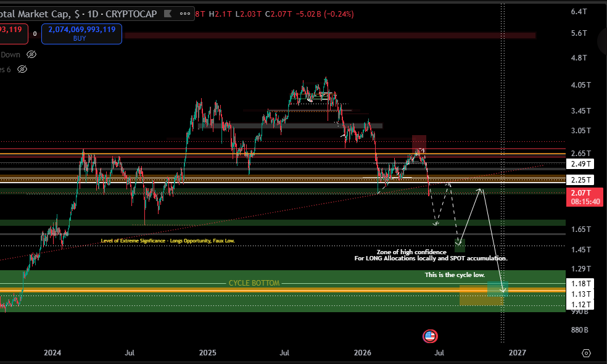Click the 1.12T price line label
This screenshot has height=364, width=607.
point(580,304)
